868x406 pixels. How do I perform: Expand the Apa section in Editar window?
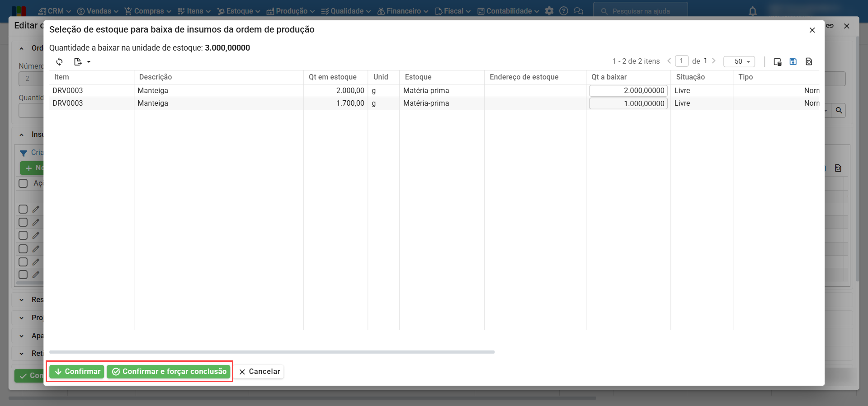coord(22,336)
